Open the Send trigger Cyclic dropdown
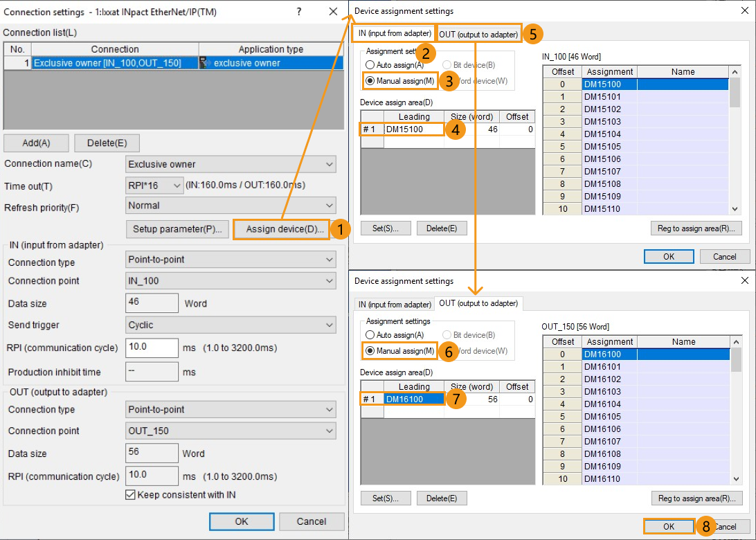 (231, 325)
